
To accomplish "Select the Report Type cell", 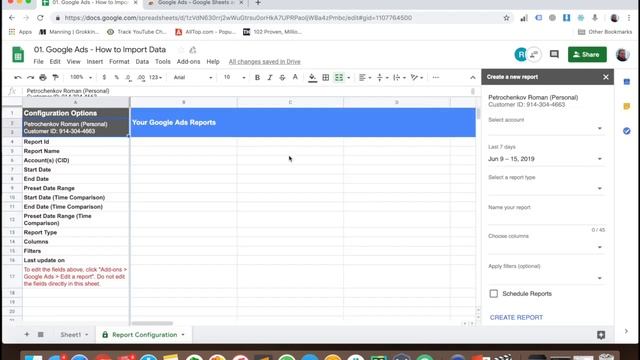I will click(x=76, y=232).
